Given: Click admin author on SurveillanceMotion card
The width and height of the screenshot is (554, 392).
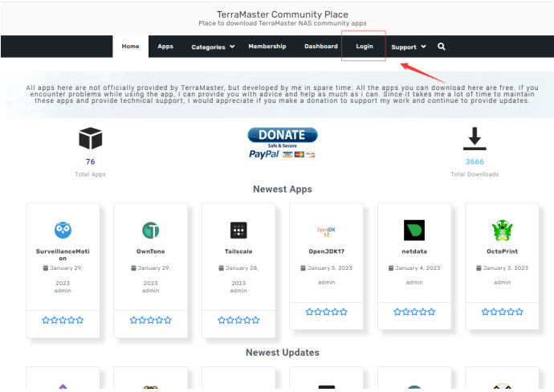Looking at the screenshot, I should pyautogui.click(x=63, y=290).
